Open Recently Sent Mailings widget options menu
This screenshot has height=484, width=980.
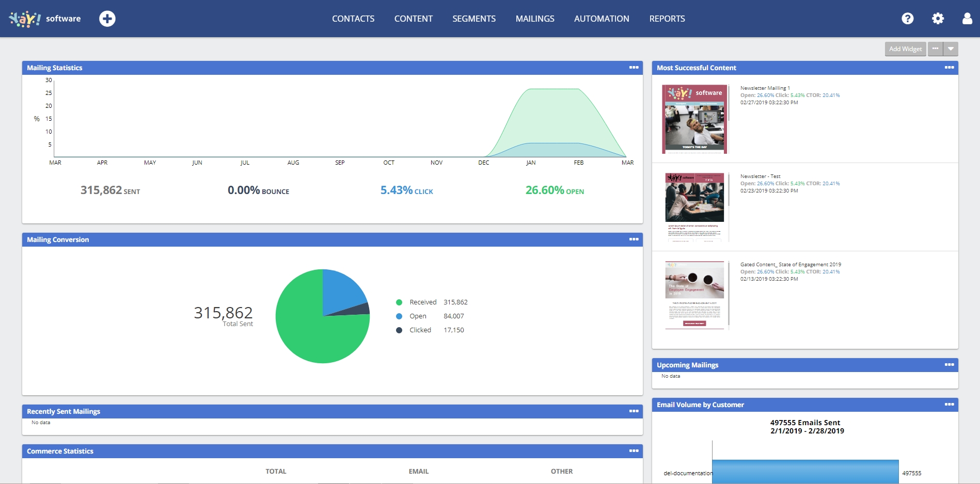point(634,411)
